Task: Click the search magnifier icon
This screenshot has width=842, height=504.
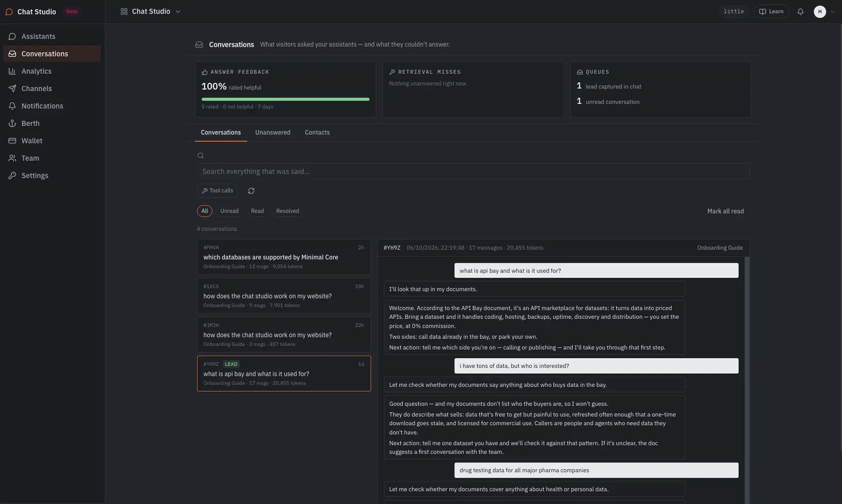Action: (201, 156)
